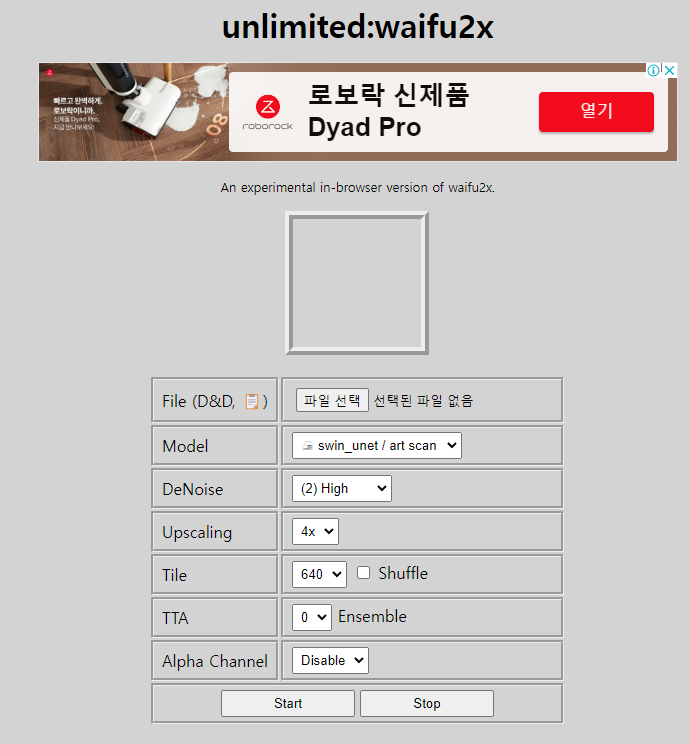The height and width of the screenshot is (744, 690).
Task: Click the 'An experimental in-browser version' text
Action: tap(357, 188)
